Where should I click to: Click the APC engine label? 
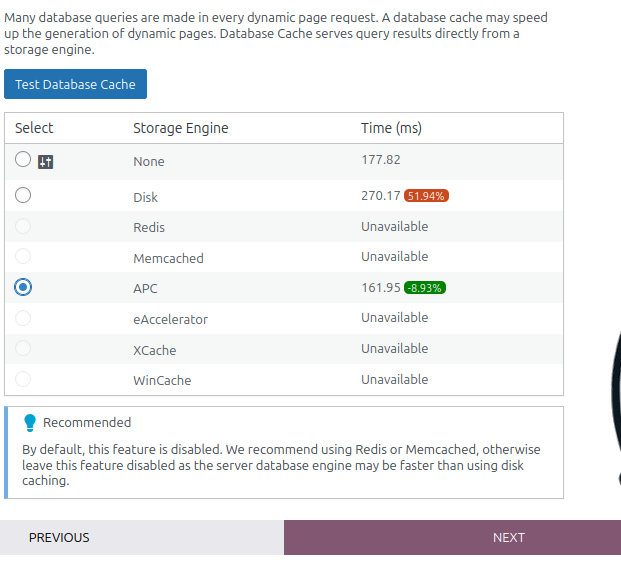(x=145, y=289)
